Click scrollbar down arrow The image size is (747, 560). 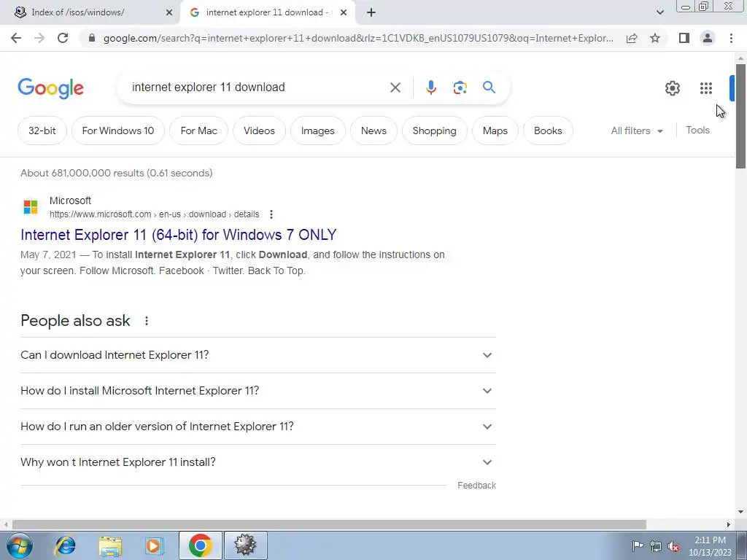click(740, 512)
